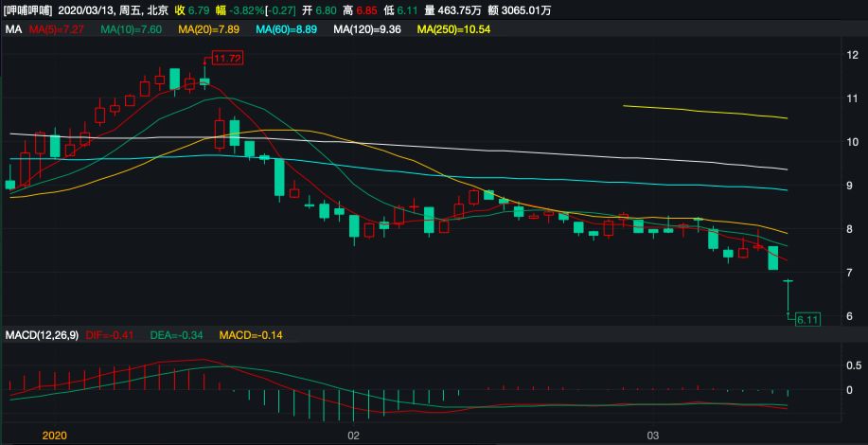Toggle the MA(5)=7.27 line label

pos(62,30)
